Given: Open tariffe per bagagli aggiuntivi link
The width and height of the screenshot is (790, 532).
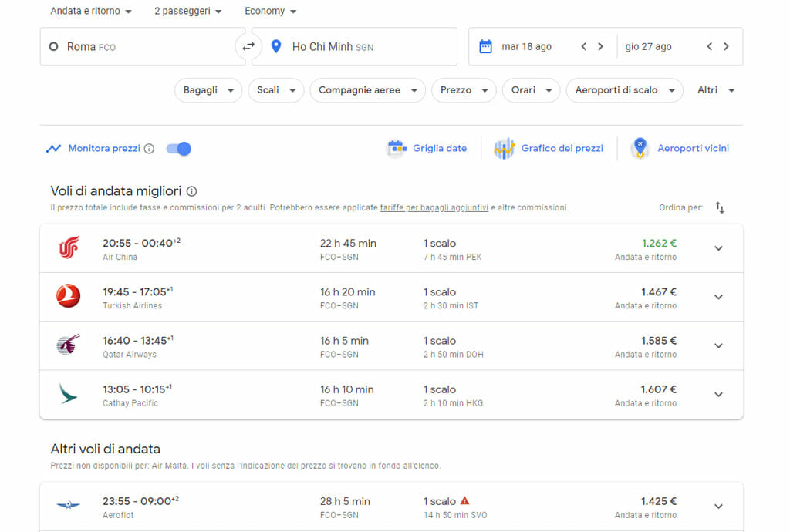Looking at the screenshot, I should coord(434,207).
